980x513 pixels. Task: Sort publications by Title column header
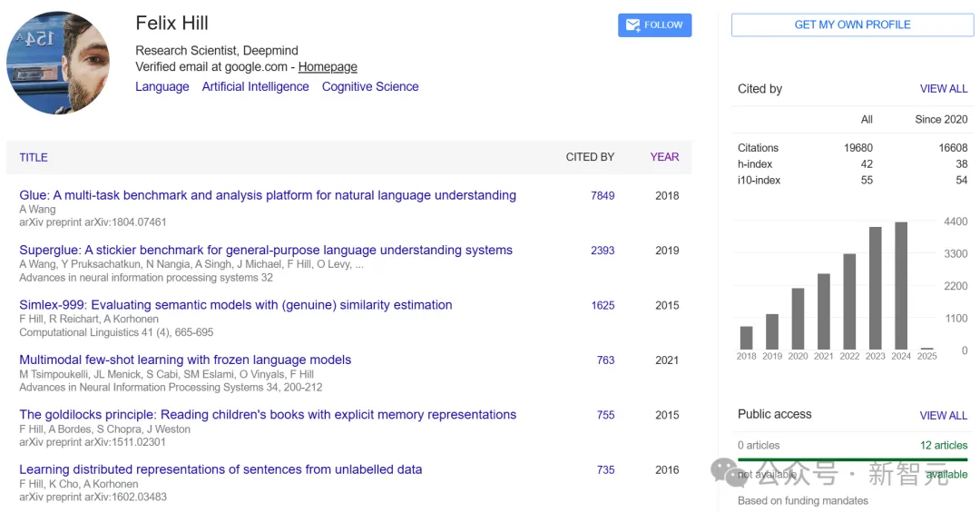point(34,157)
